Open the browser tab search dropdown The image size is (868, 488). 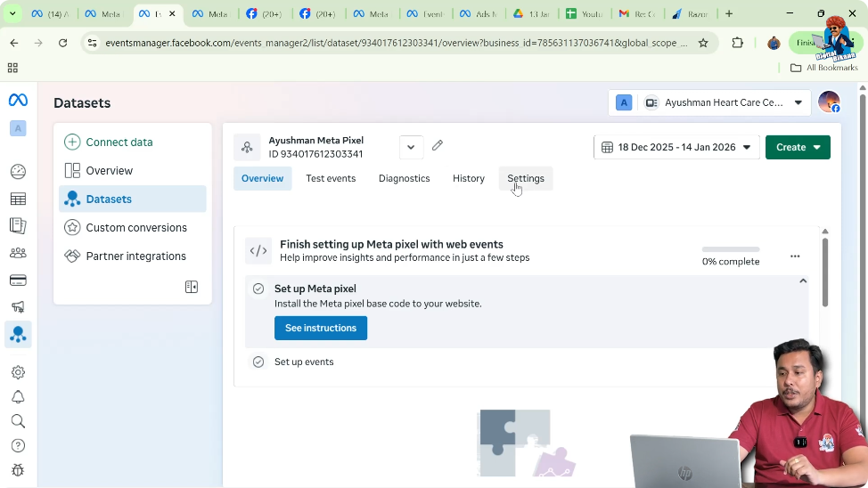pyautogui.click(x=12, y=14)
